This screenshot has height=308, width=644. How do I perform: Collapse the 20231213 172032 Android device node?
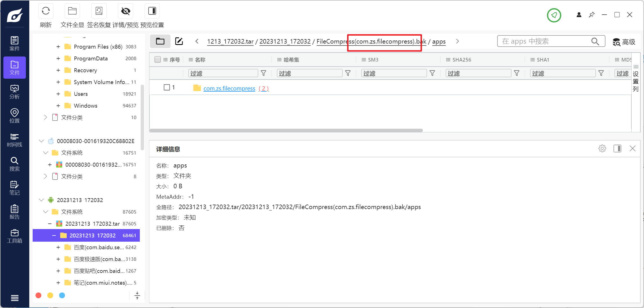41,200
